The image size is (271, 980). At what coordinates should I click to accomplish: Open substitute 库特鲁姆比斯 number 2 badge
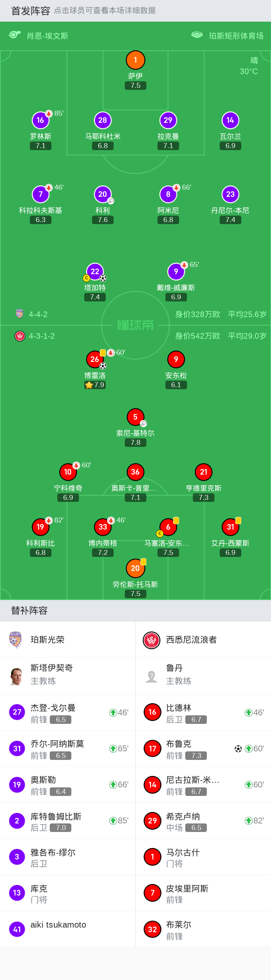(x=17, y=820)
